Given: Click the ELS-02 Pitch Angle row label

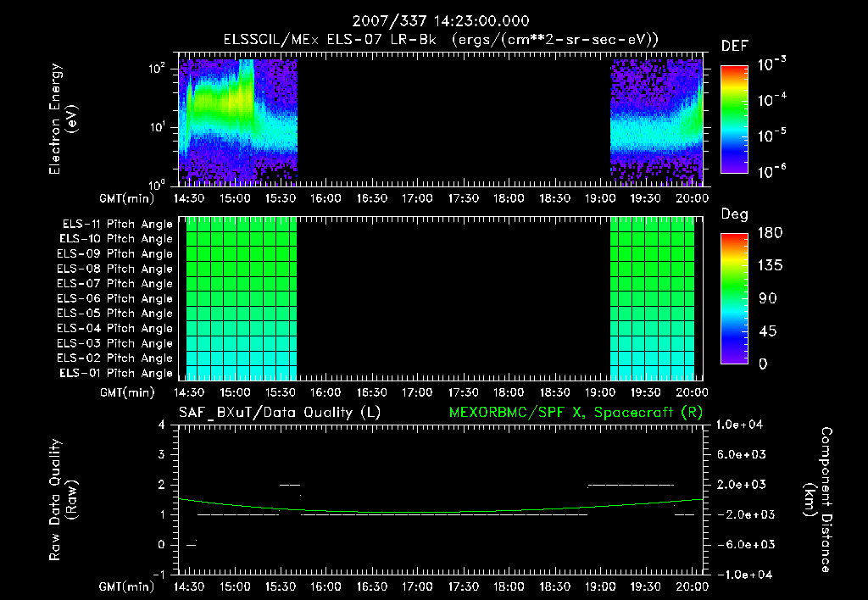Looking at the screenshot, I should click(114, 358).
